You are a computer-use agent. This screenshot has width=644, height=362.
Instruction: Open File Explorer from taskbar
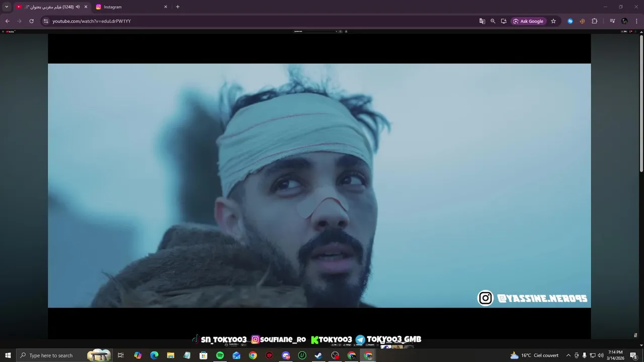pos(171,355)
